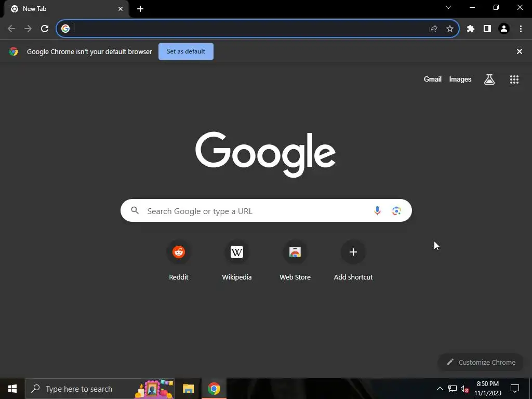Click Add shortcut tile
Screen dimensions: 532x399
(x=353, y=260)
